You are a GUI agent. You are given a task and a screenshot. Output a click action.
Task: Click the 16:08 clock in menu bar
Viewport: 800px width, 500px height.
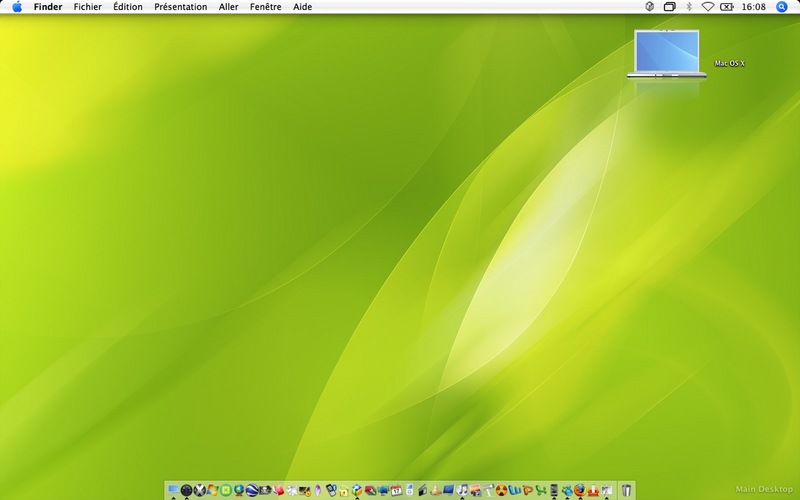tap(754, 7)
